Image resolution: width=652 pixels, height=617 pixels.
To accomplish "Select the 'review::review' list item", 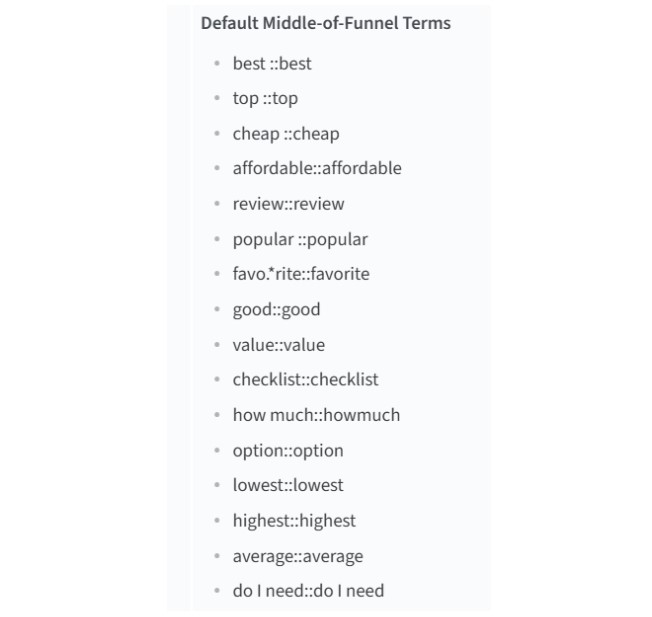I will [x=289, y=204].
